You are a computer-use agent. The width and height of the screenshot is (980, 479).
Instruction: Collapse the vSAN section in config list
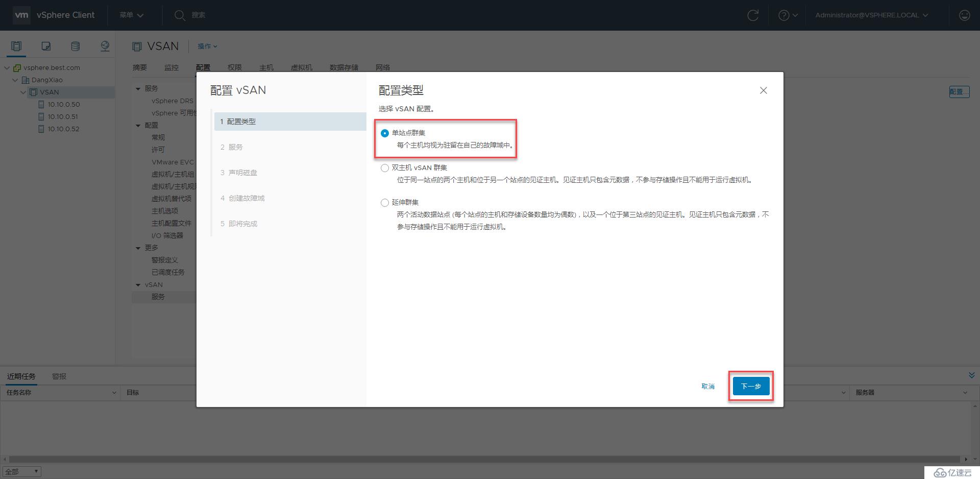138,285
